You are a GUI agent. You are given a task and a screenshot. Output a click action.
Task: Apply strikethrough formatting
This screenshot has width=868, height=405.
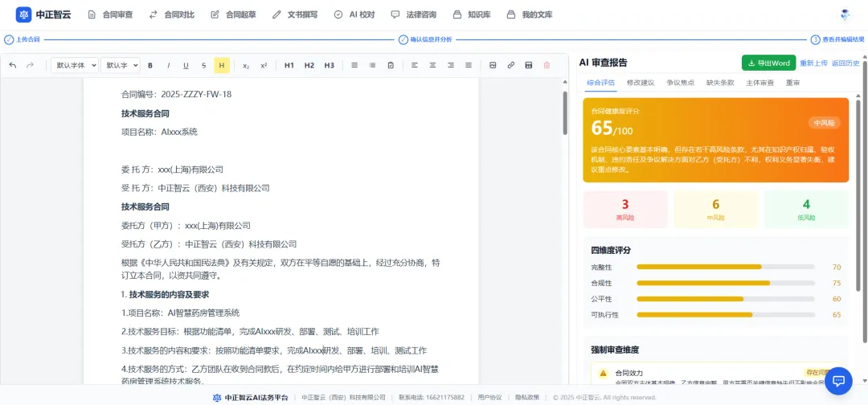coord(203,65)
